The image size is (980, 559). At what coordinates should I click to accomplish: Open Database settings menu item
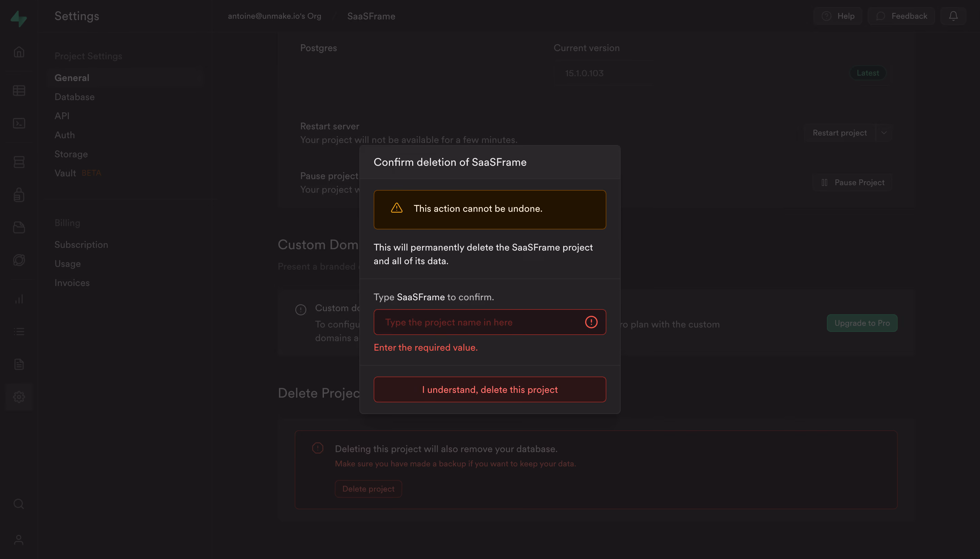75,97
